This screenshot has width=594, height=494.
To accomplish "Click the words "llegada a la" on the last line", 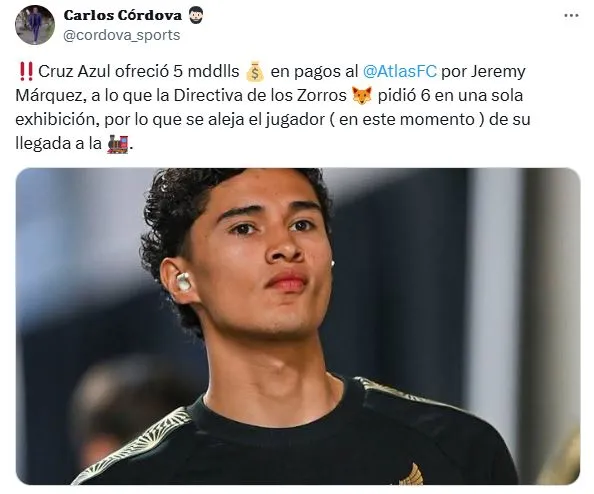I will pos(58,144).
